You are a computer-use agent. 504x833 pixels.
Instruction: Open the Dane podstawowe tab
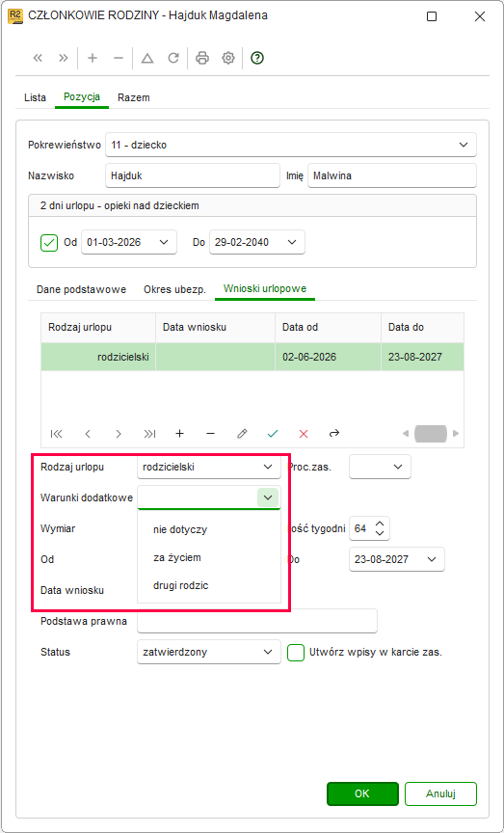coord(81,289)
